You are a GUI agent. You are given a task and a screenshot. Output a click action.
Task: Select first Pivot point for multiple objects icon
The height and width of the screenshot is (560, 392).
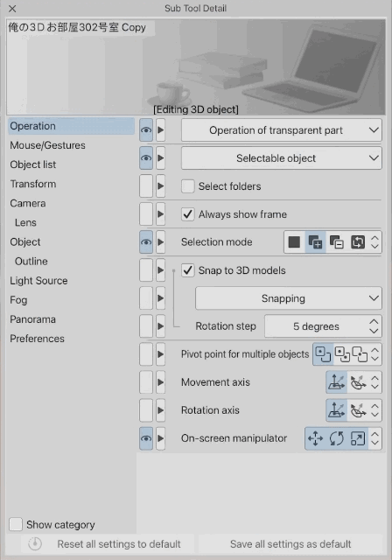click(x=323, y=354)
